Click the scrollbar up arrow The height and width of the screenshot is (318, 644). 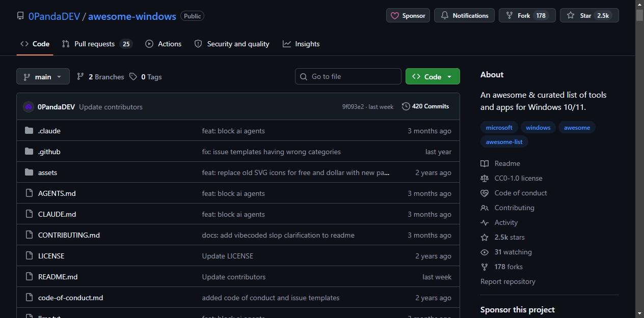coord(639,4)
